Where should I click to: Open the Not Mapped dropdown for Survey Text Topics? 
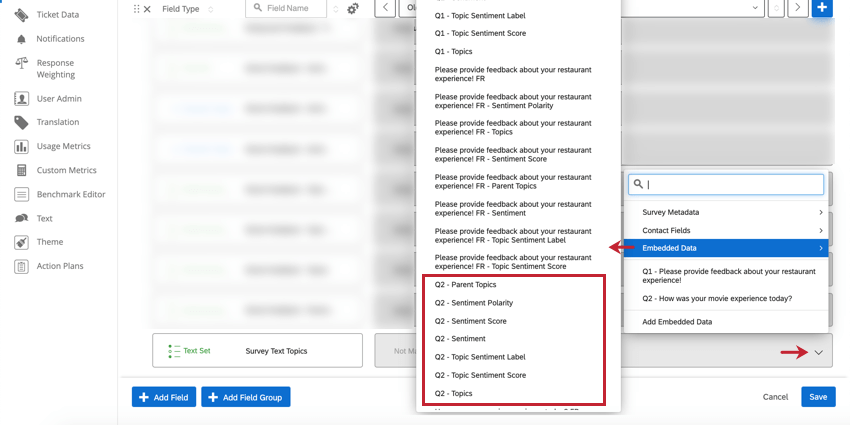pos(603,351)
